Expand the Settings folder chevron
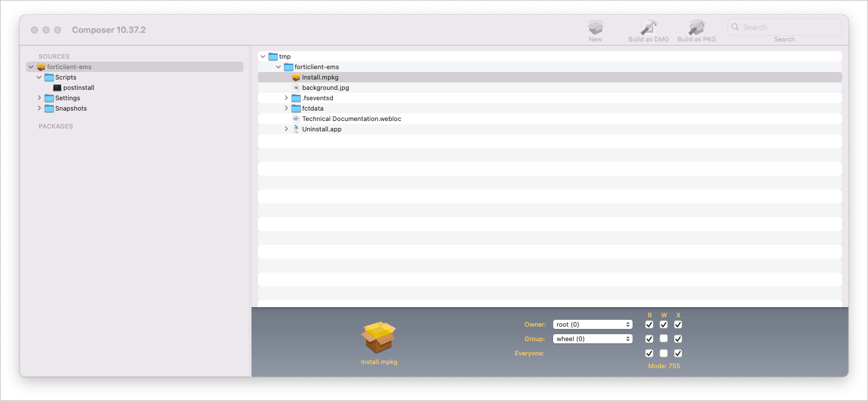Screen dimensions: 868x401 pos(39,98)
